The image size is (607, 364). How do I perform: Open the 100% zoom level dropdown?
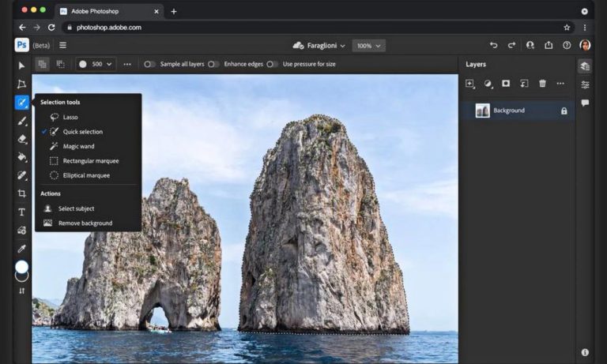pyautogui.click(x=368, y=46)
